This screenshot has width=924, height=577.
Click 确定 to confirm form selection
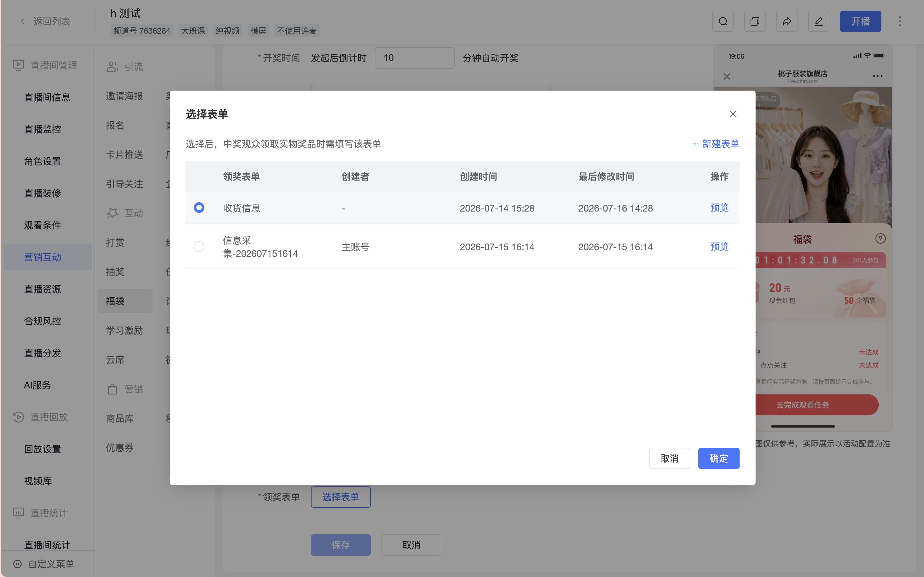point(719,458)
